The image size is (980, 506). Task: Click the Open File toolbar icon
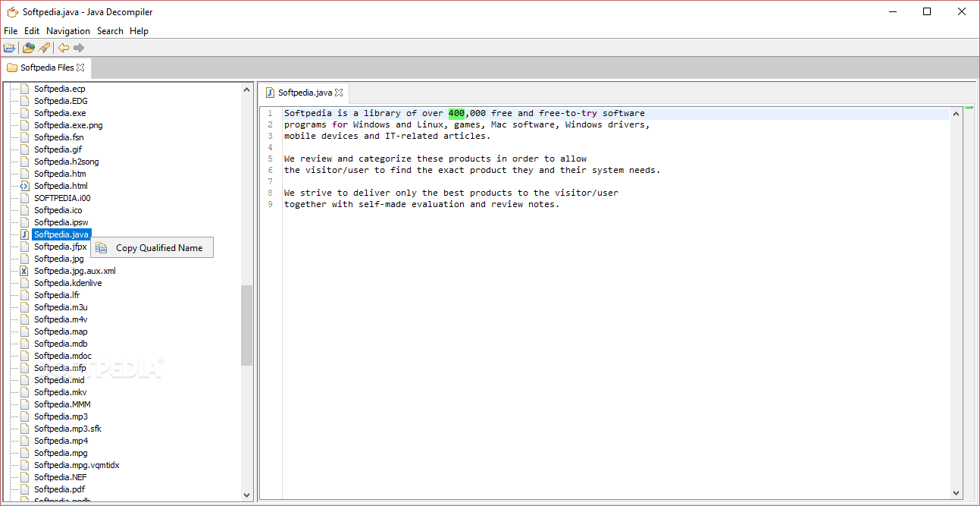(x=9, y=48)
